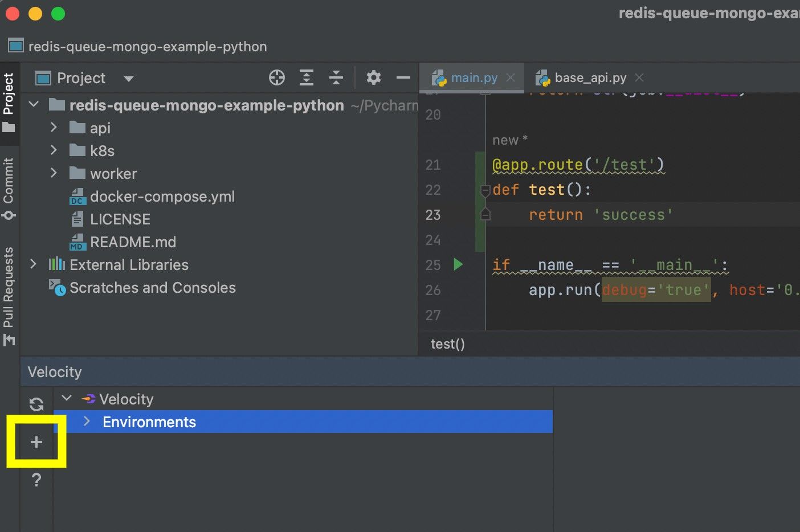Click the Velocity logo icon in tree
This screenshot has width=800, height=532.
point(88,399)
